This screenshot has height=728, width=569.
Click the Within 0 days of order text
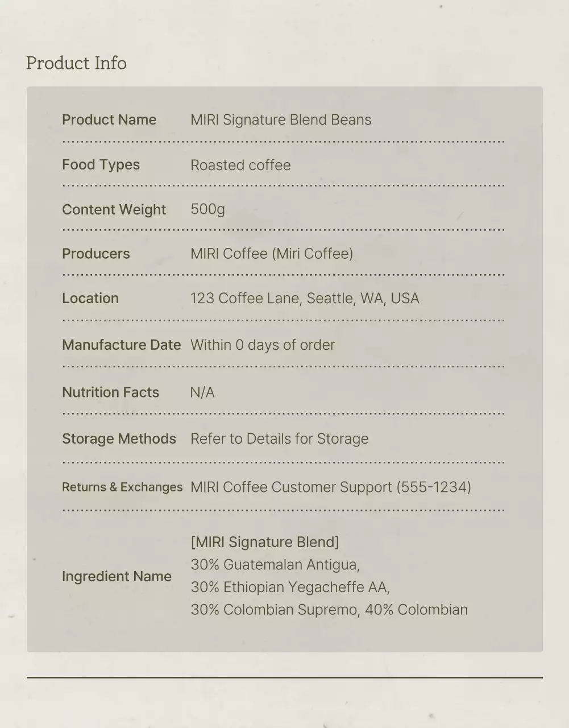point(263,345)
